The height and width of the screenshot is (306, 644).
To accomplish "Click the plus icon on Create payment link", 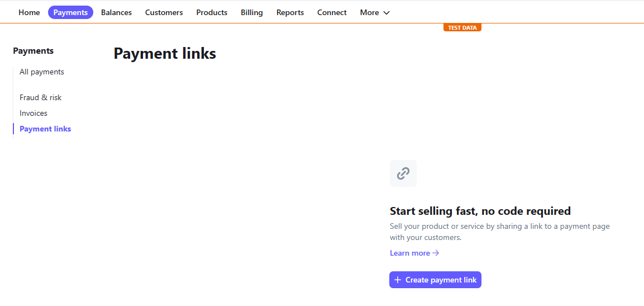I will (x=397, y=280).
